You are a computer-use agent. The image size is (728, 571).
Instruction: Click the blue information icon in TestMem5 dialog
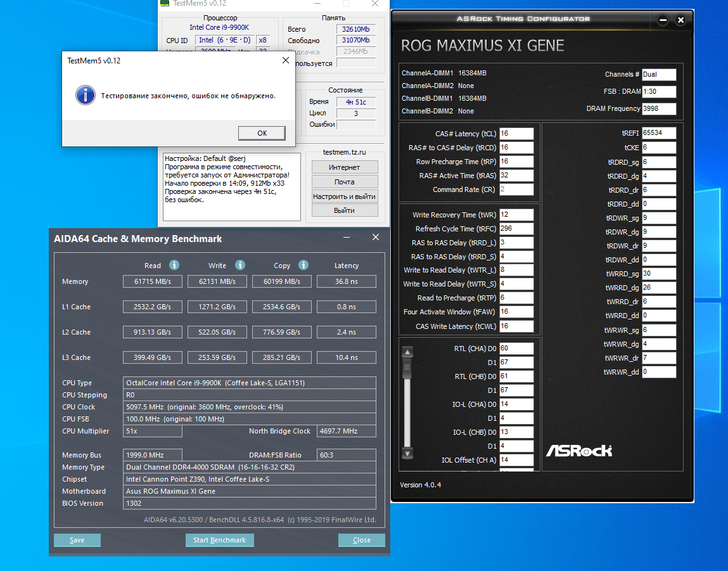(x=86, y=95)
